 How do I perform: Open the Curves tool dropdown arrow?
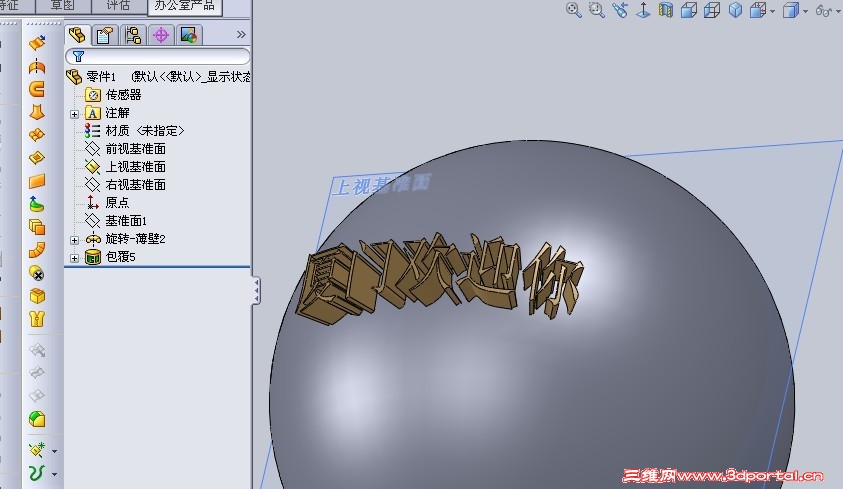point(54,474)
